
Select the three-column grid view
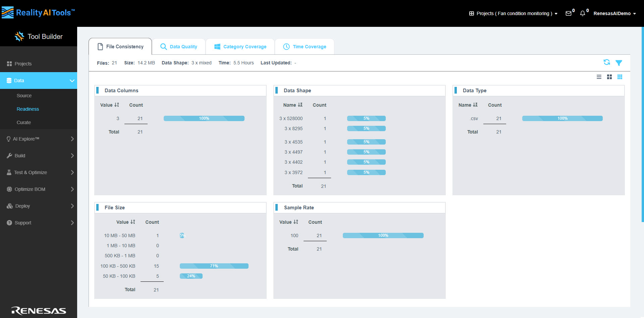620,77
